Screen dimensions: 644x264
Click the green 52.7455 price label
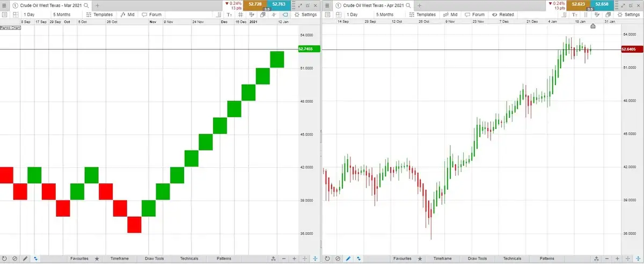(309, 49)
